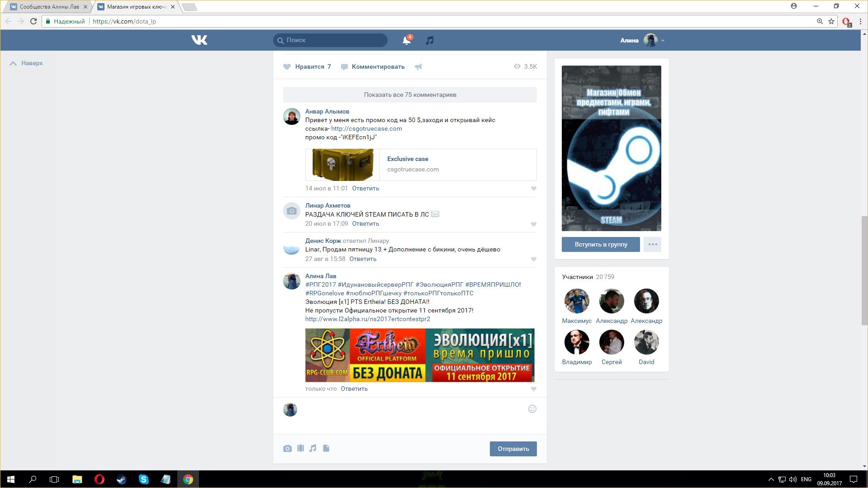868x488 pixels.
Task: Bookmark this page with the star icon
Action: pos(831,21)
